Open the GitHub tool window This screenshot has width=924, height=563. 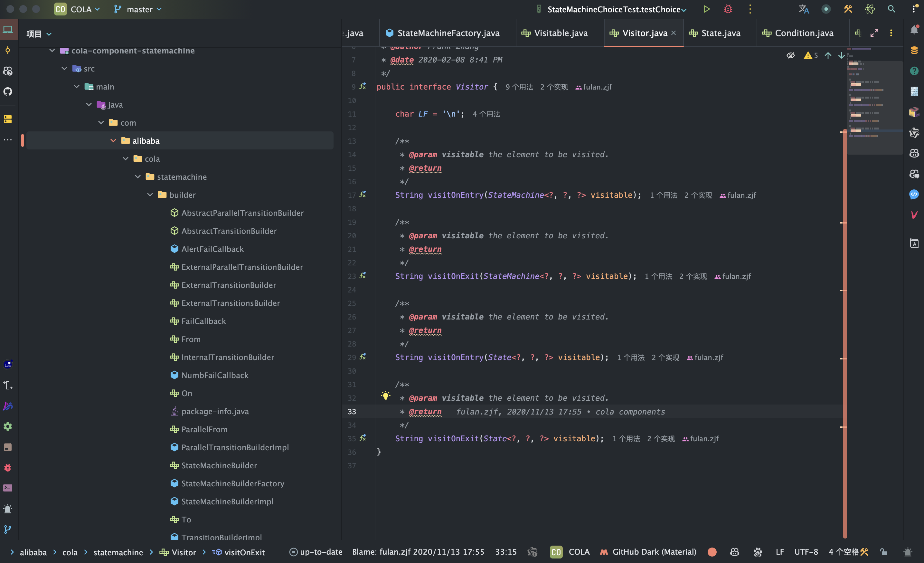coord(8,91)
